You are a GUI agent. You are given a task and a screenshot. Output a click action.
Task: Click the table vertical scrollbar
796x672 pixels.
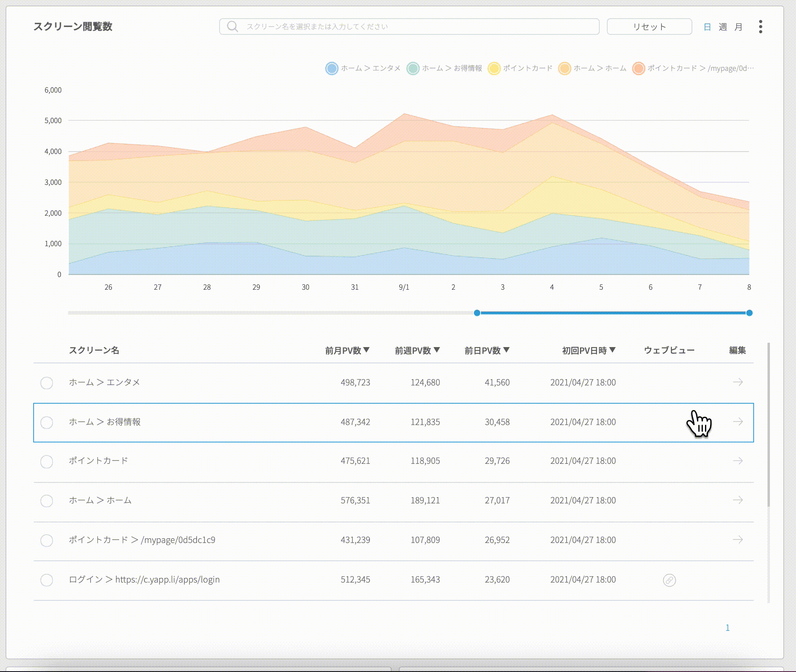click(x=768, y=424)
